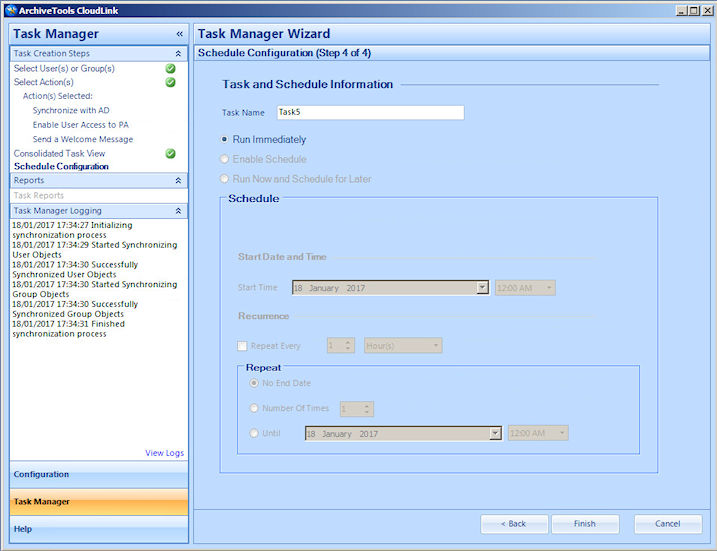Open the Hour(s) recurrence unit dropdown
The height and width of the screenshot is (551, 717).
click(x=436, y=346)
